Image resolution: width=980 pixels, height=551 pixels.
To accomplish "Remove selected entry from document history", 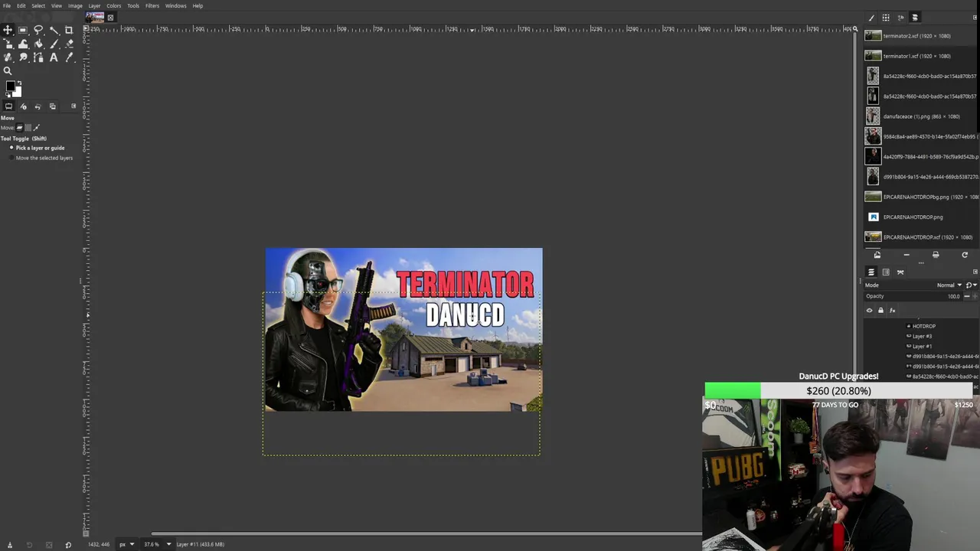I will pos(906,255).
